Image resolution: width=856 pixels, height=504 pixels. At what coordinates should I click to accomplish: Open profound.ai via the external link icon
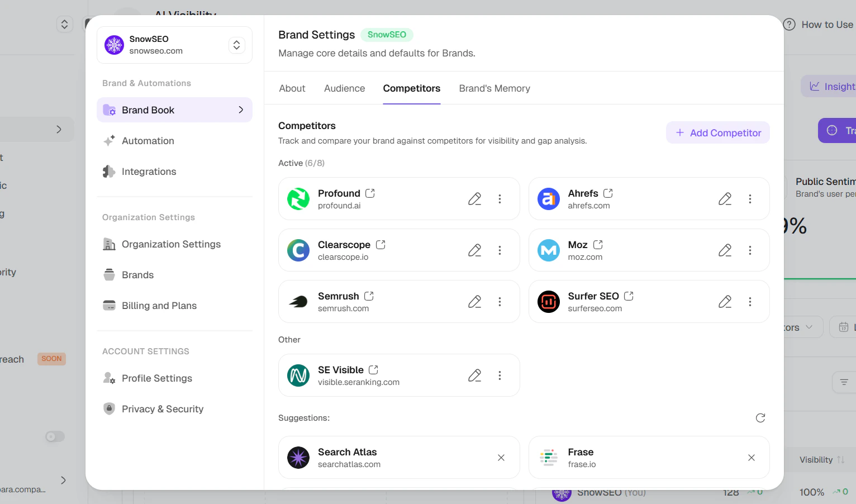pos(370,193)
